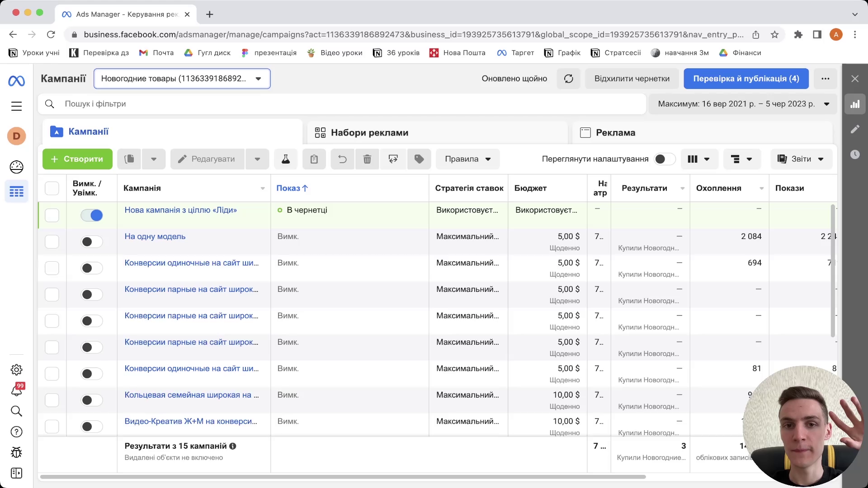The height and width of the screenshot is (488, 868).
Task: Click the tag label icon
Action: 419,159
